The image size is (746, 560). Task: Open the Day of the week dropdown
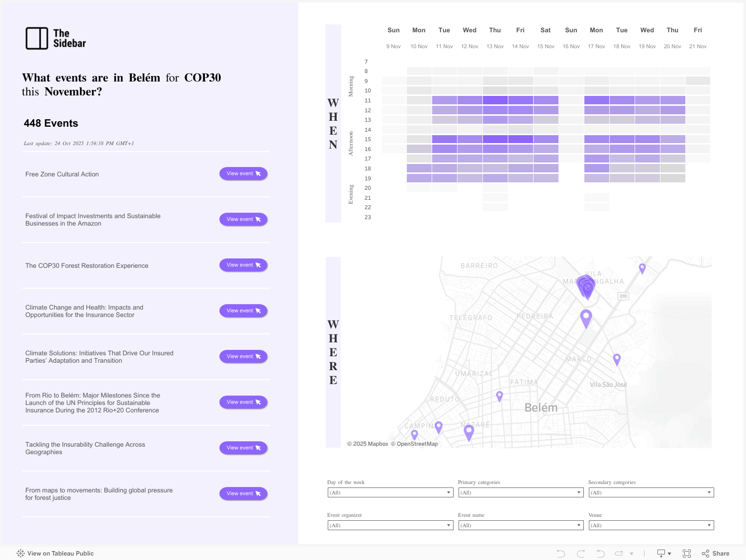pyautogui.click(x=390, y=492)
